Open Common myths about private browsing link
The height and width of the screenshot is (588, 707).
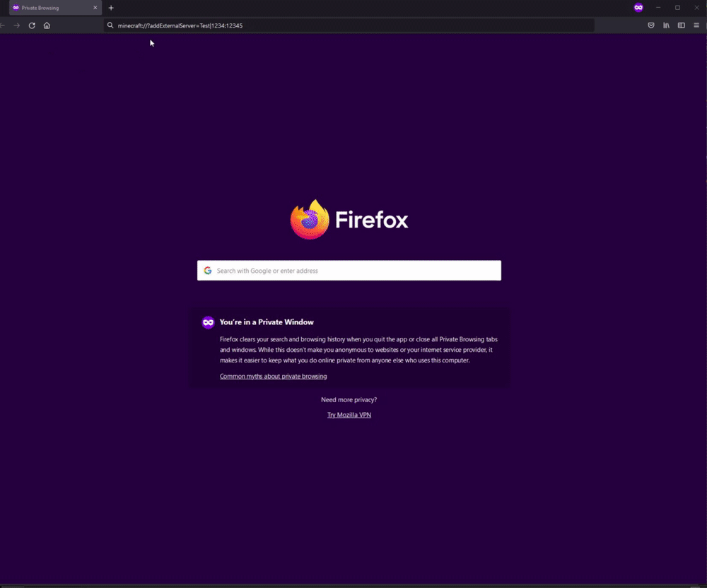[x=273, y=376]
